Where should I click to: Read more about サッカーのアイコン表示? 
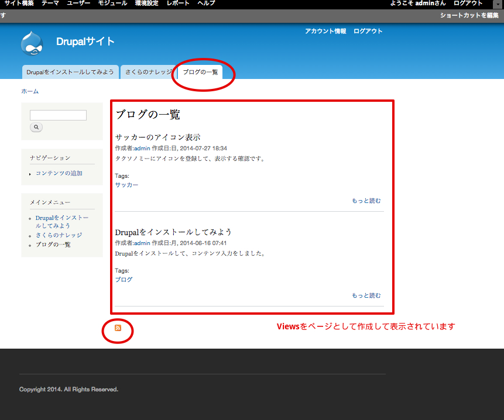[366, 201]
